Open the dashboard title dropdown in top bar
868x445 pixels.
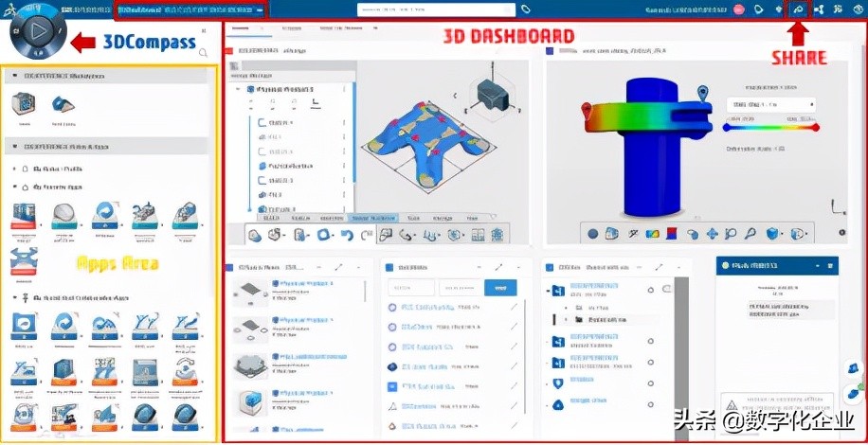[x=261, y=10]
